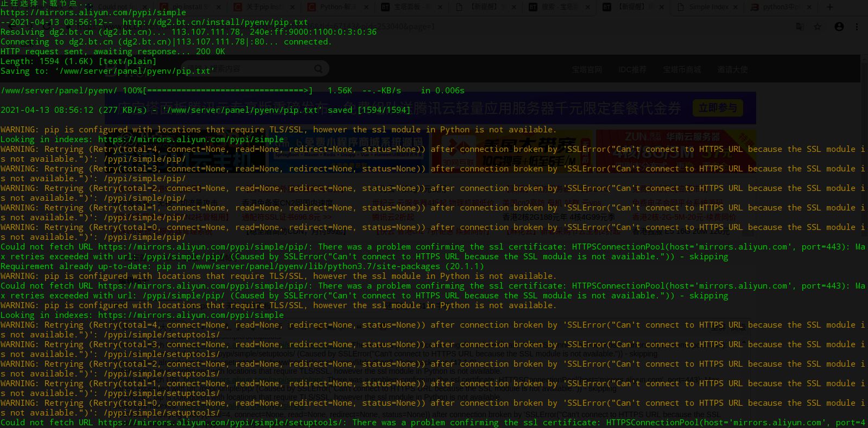Screen dimensions: 868x428
Task: Open the IDC推荐 navigation link
Action: [x=632, y=69]
